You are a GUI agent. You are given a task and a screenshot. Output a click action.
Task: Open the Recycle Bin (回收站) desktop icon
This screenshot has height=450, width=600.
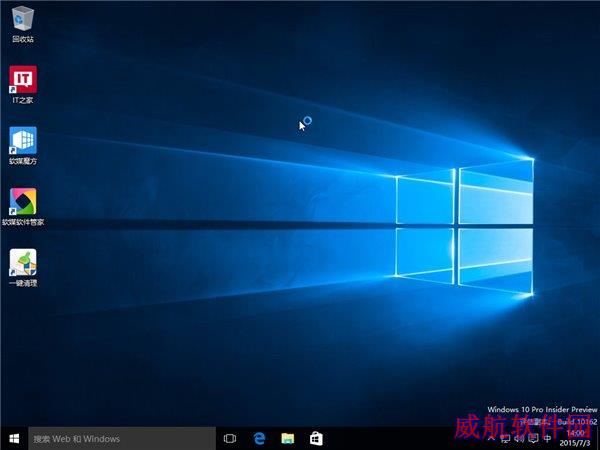point(23,24)
